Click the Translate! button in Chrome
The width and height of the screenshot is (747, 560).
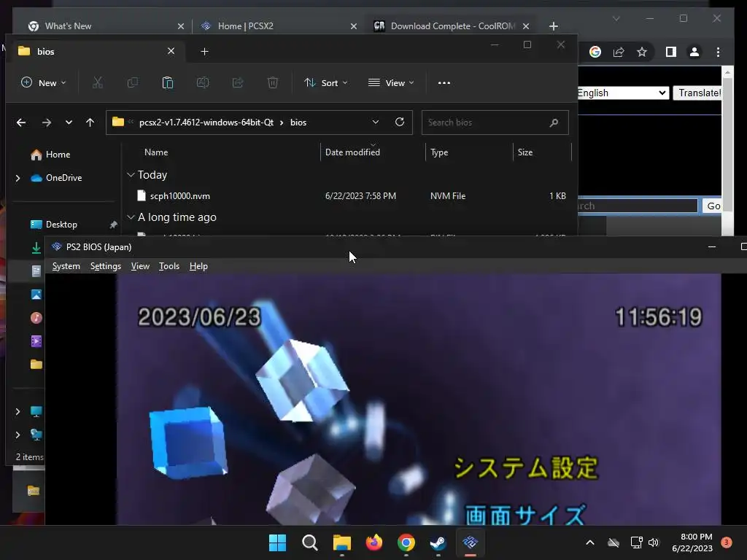pos(699,93)
